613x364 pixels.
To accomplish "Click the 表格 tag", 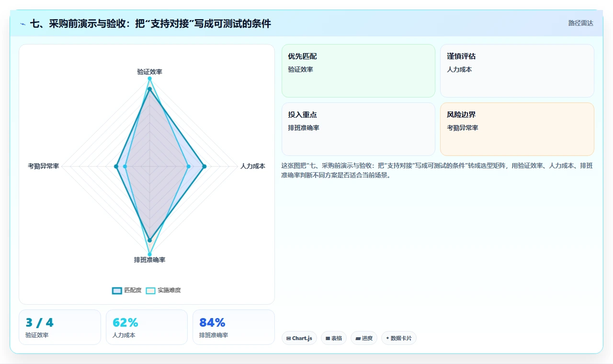I will point(334,338).
